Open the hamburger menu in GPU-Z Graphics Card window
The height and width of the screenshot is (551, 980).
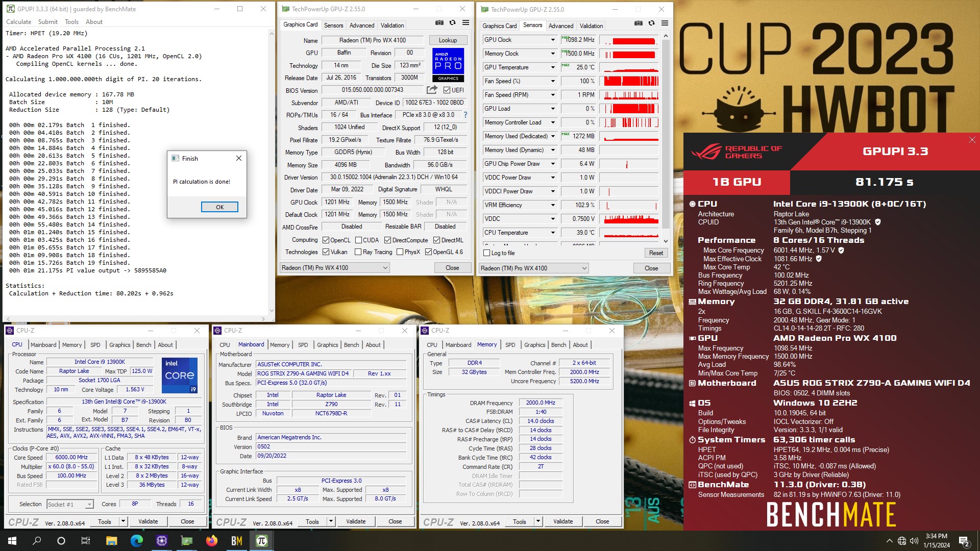[465, 23]
